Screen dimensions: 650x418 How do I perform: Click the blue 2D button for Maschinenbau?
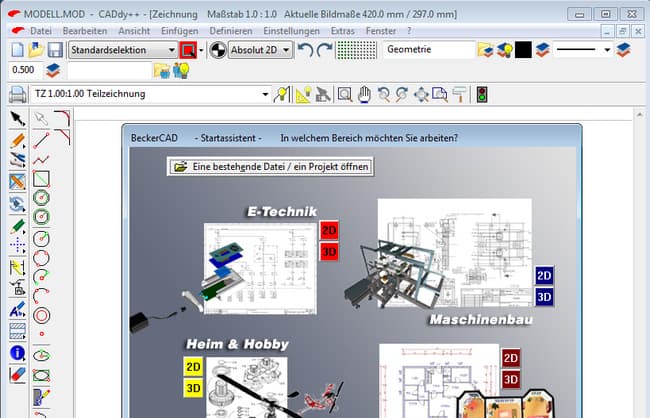pos(544,275)
